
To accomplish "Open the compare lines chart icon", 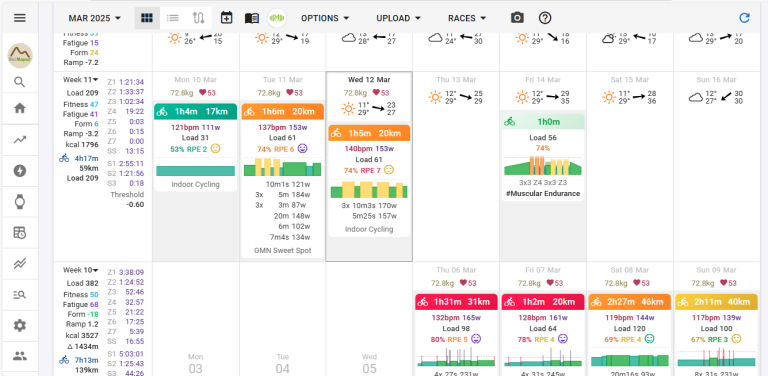I will (20, 264).
